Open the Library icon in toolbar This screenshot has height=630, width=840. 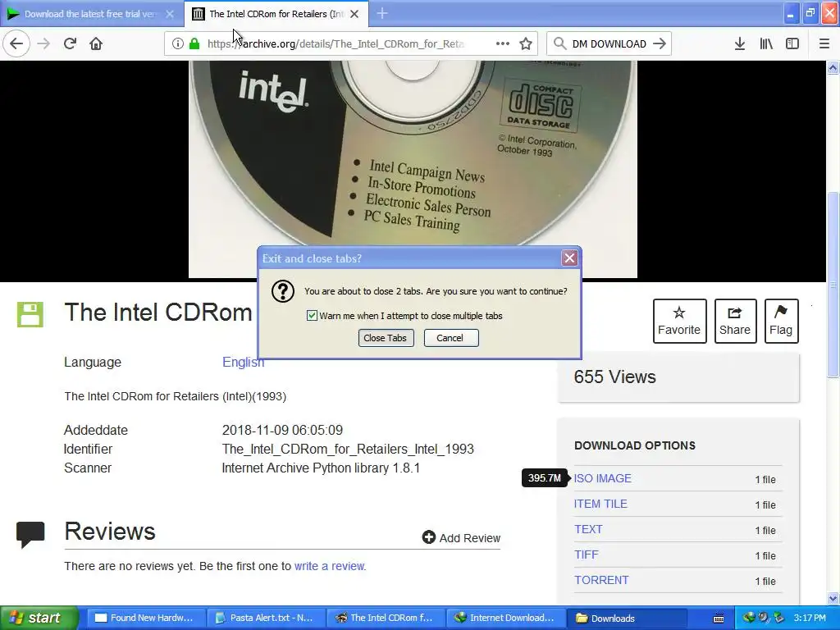(766, 43)
